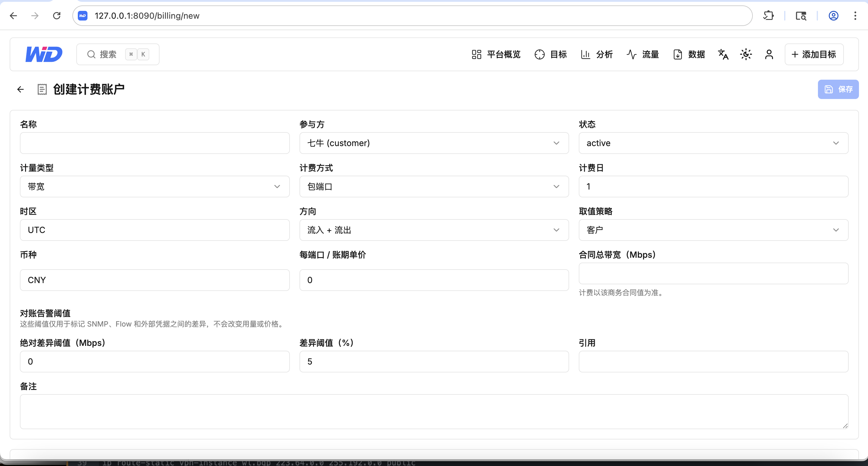Click the 计费日 input field
Image resolution: width=868 pixels, height=466 pixels.
(x=713, y=187)
